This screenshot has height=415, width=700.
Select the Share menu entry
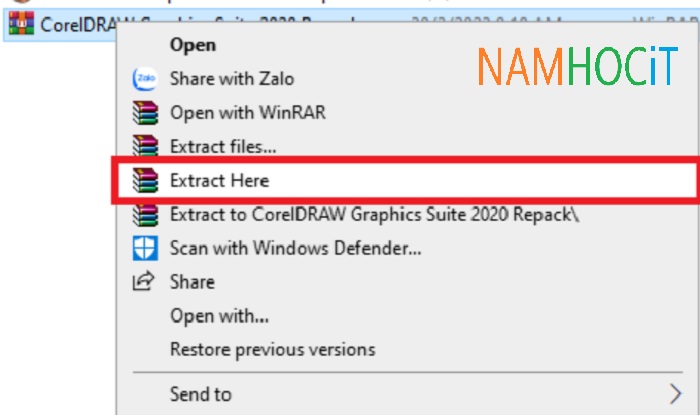tap(192, 282)
